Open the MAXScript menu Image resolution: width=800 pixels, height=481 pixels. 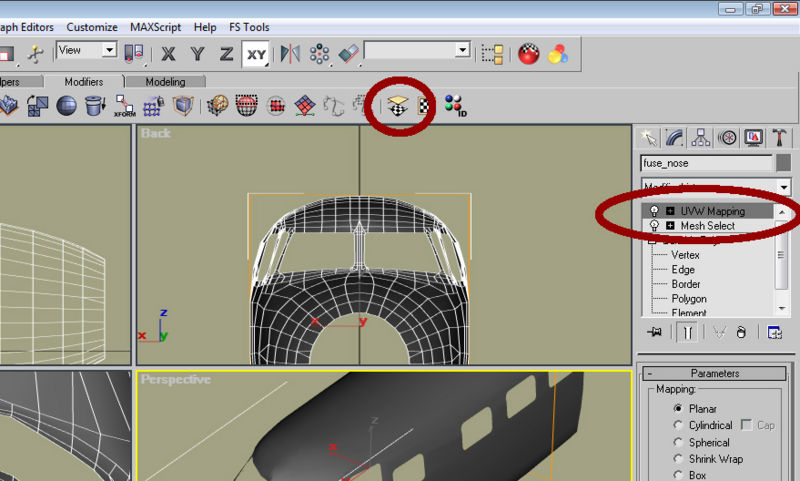tap(156, 27)
